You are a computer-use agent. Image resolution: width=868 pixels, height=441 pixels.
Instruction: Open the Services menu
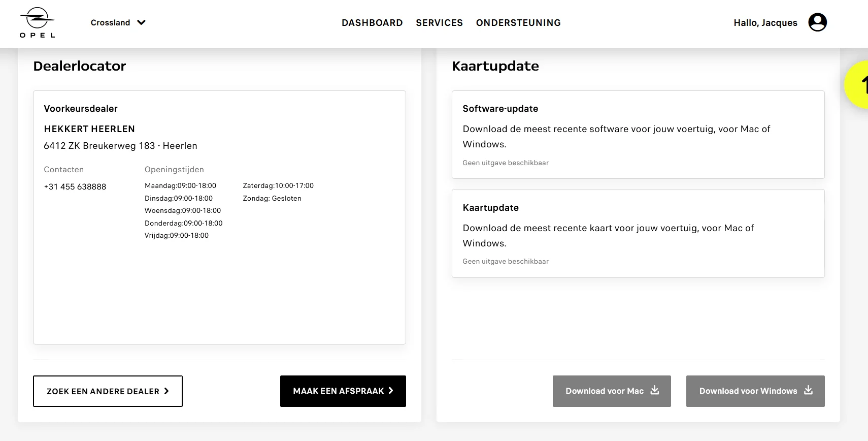[x=439, y=23]
